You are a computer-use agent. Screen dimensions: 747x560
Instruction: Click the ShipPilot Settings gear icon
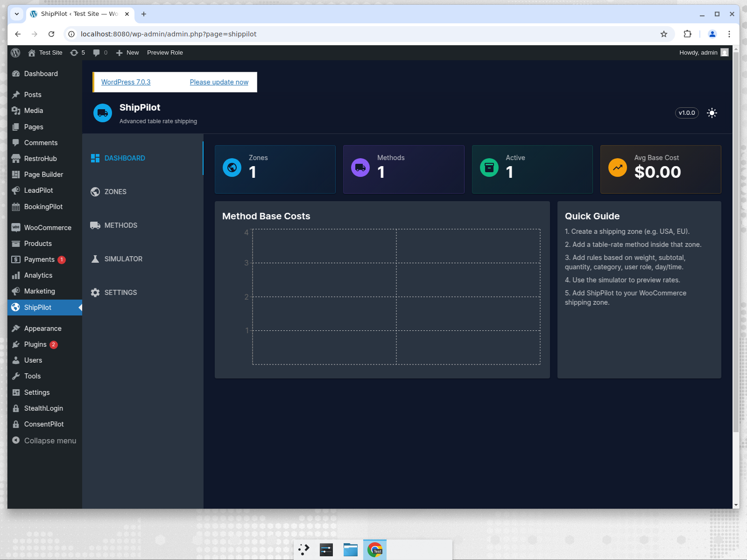click(x=95, y=293)
